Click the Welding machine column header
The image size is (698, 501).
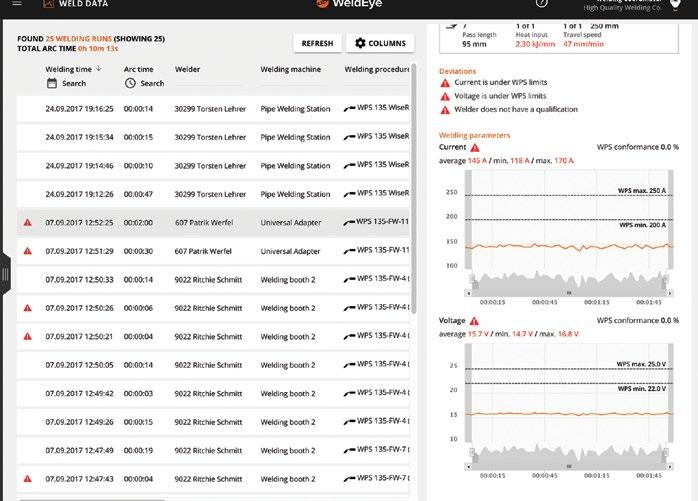pyautogui.click(x=291, y=69)
